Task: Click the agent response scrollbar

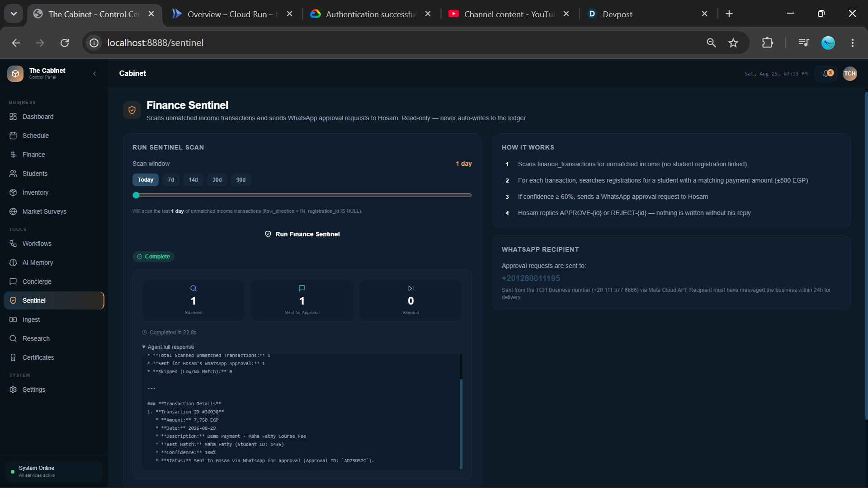Action: (x=461, y=424)
